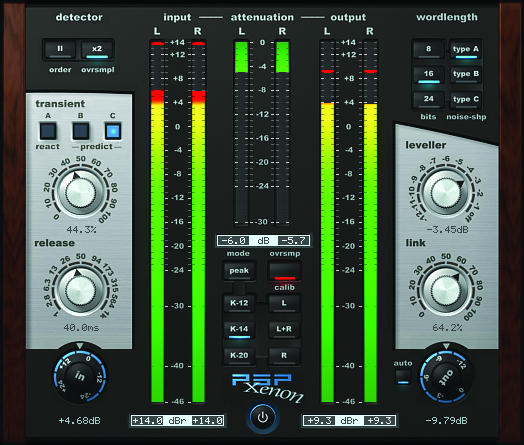This screenshot has width=524, height=445.
Task: Switch meter mode to peak
Action: click(239, 271)
